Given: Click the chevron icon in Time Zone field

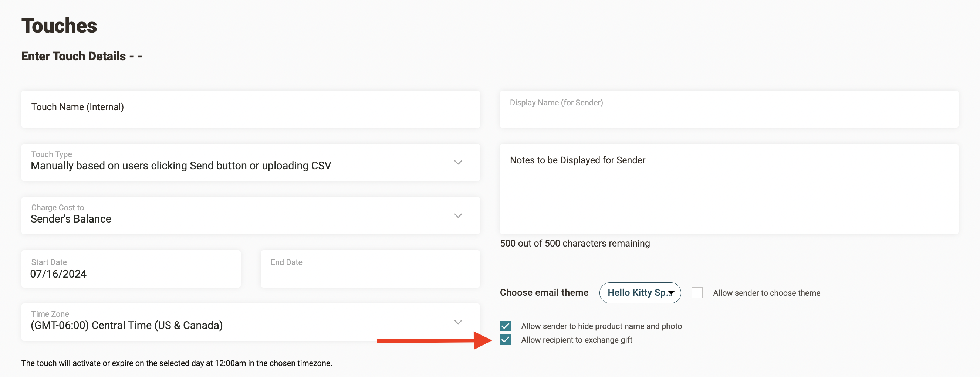Looking at the screenshot, I should [x=458, y=322].
